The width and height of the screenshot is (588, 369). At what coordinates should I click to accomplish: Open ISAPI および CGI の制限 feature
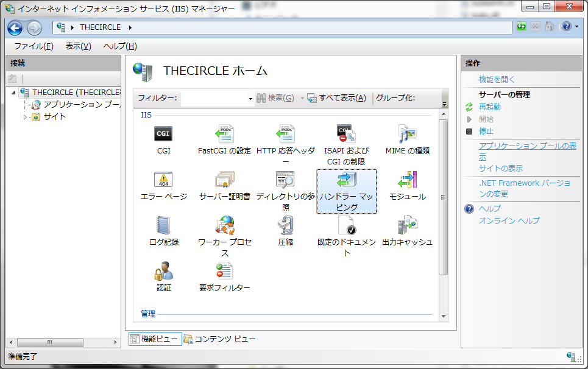(346, 145)
